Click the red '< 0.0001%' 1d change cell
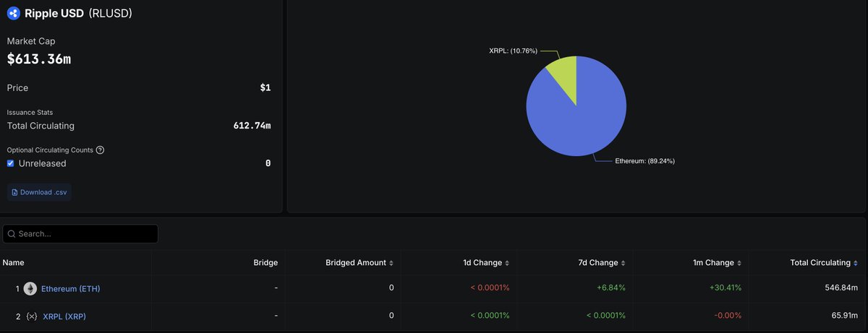868x333 pixels. (490, 288)
